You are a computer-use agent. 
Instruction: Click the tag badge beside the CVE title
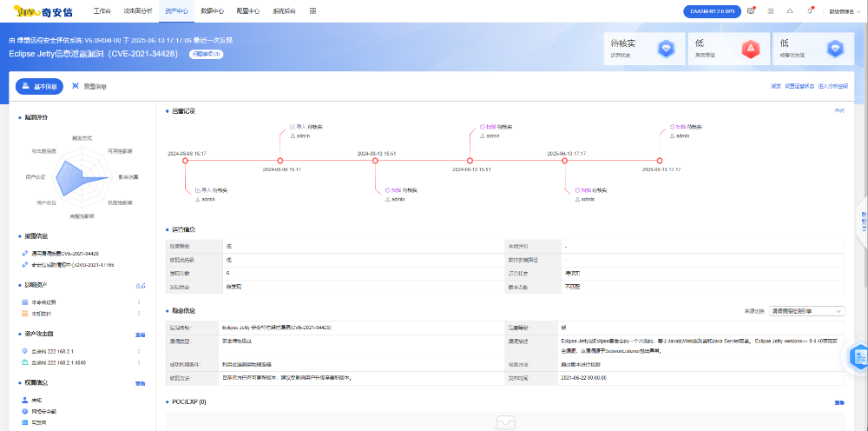coord(207,54)
